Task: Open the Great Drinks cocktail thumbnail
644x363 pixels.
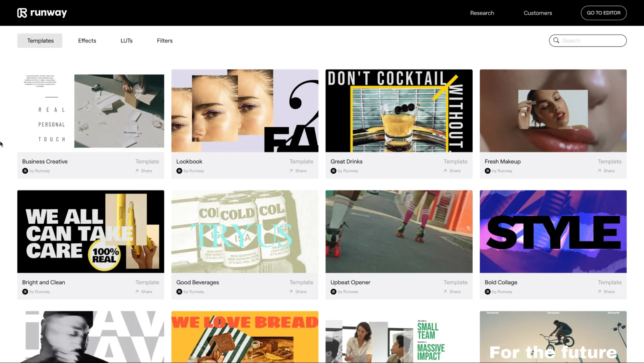Action: [399, 111]
